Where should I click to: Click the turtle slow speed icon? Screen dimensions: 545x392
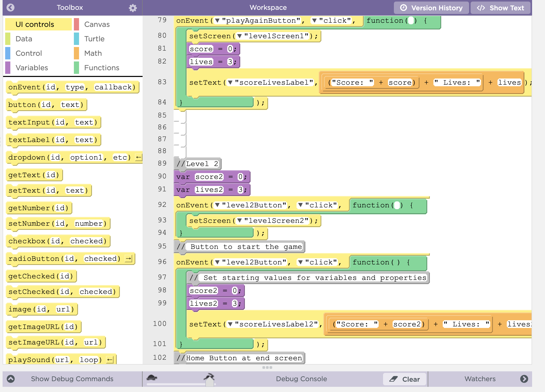click(152, 378)
